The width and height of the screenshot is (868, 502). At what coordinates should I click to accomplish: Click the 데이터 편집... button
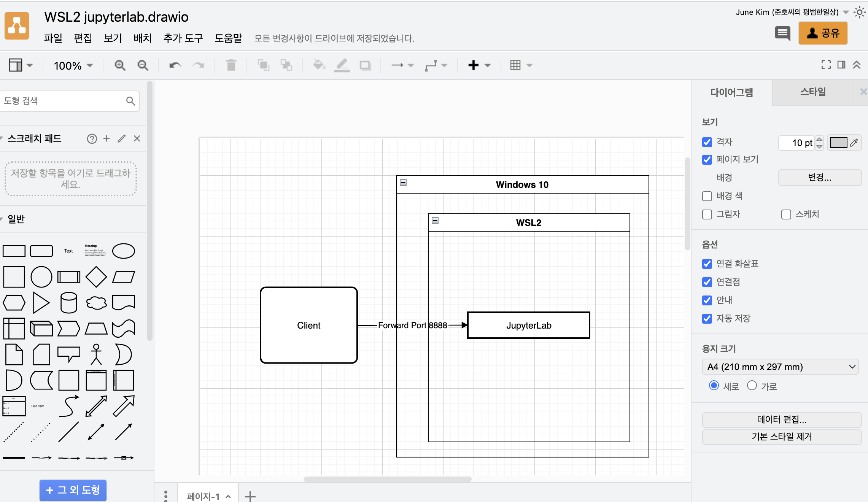(x=782, y=419)
